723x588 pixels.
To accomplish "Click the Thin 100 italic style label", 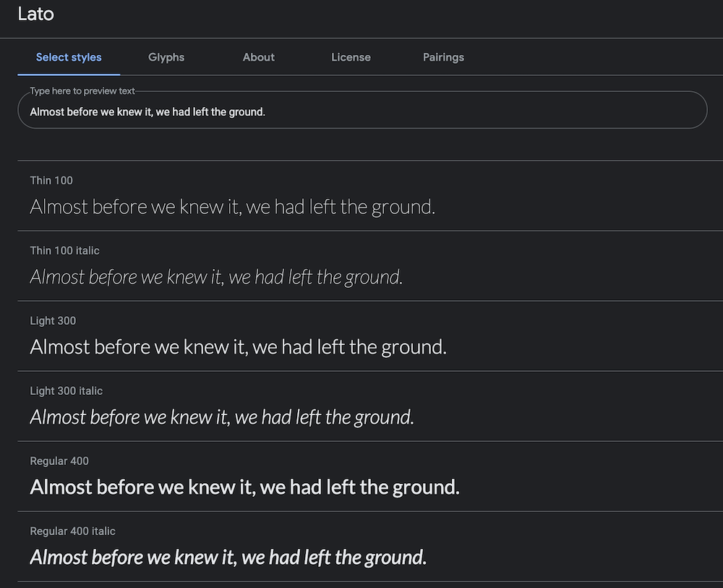I will (65, 250).
